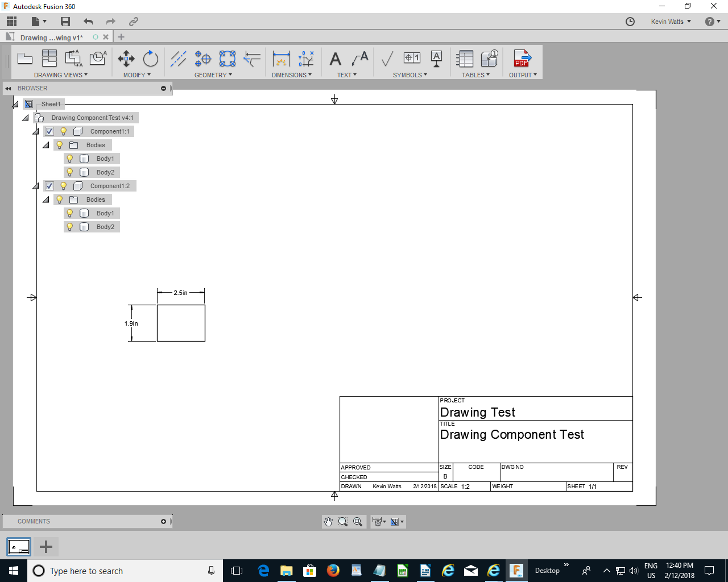Collapse the Bodies folder under Component1:1
This screenshot has width=728, height=582.
click(x=46, y=144)
